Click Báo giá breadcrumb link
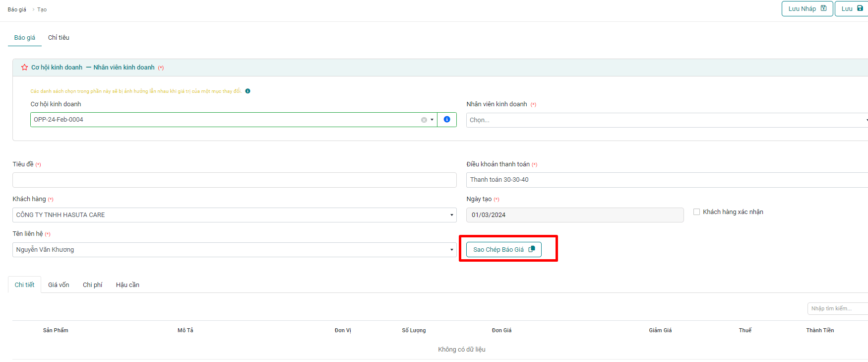Viewport: 868px width, 362px height. [x=17, y=9]
